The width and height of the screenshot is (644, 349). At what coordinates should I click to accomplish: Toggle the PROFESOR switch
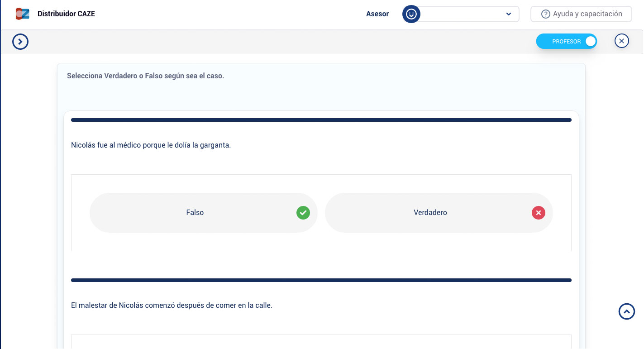click(567, 41)
